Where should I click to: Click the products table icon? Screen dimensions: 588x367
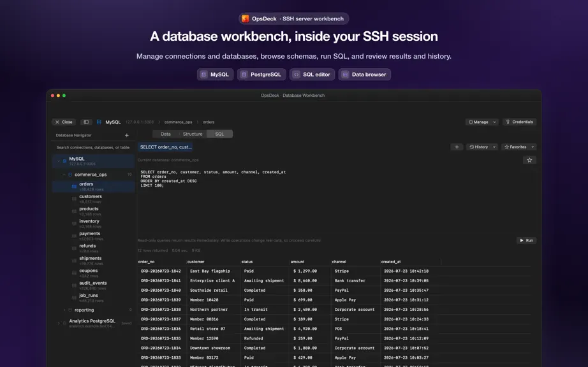(x=74, y=211)
